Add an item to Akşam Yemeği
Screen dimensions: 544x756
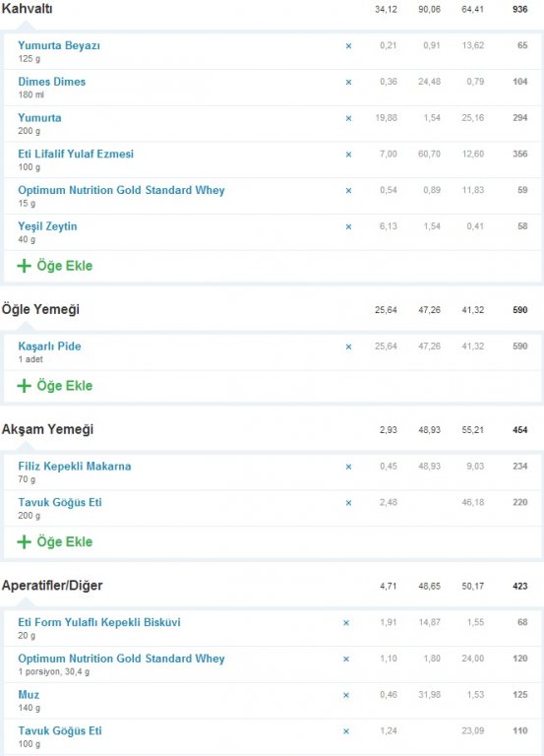(54, 542)
